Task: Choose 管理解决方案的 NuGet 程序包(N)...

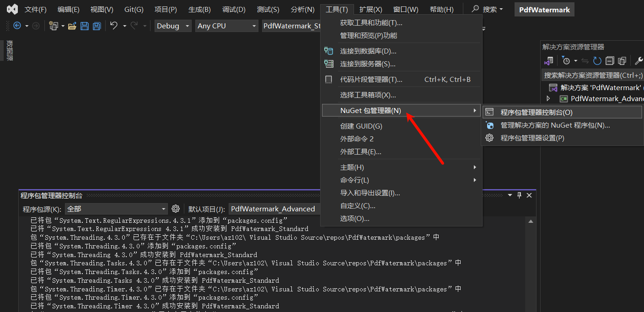Action: pos(563,125)
